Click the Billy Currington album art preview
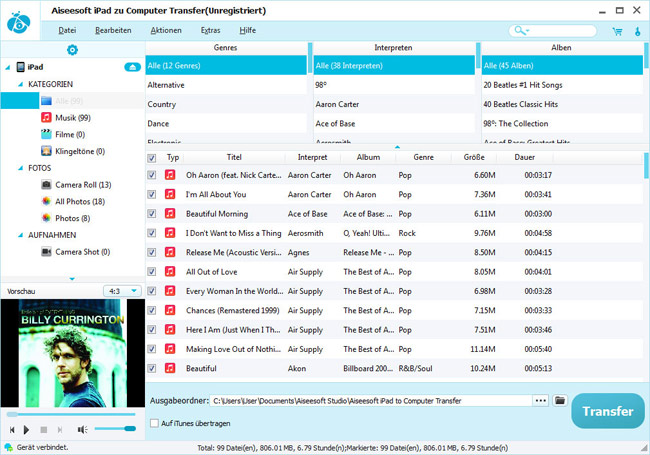 click(x=73, y=353)
